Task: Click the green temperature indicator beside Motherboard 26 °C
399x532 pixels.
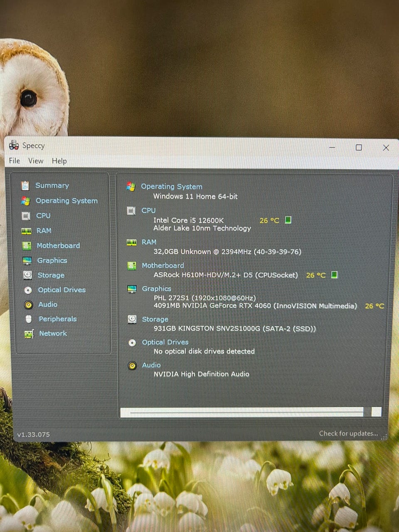Action: pyautogui.click(x=334, y=275)
